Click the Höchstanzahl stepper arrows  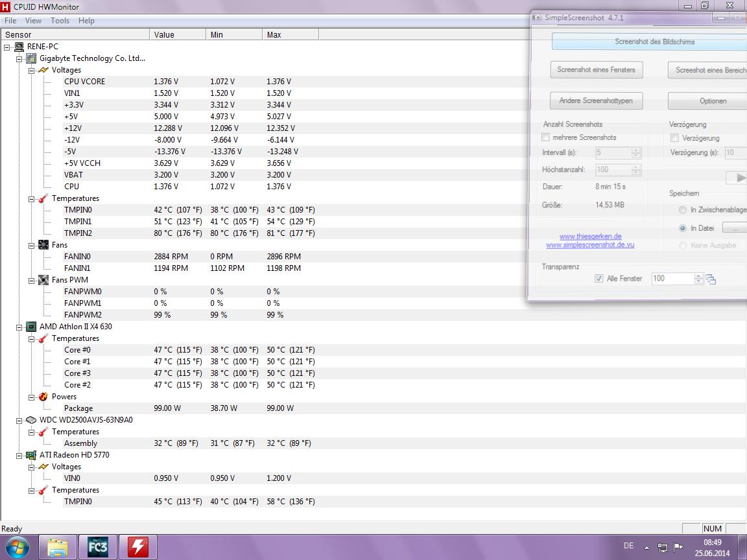636,170
